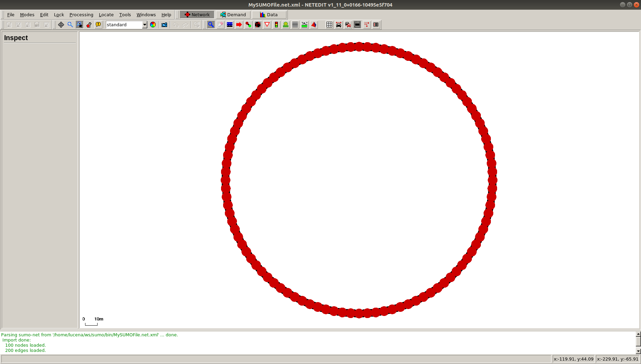
Task: Switch to the Data supermode
Action: coord(269,15)
